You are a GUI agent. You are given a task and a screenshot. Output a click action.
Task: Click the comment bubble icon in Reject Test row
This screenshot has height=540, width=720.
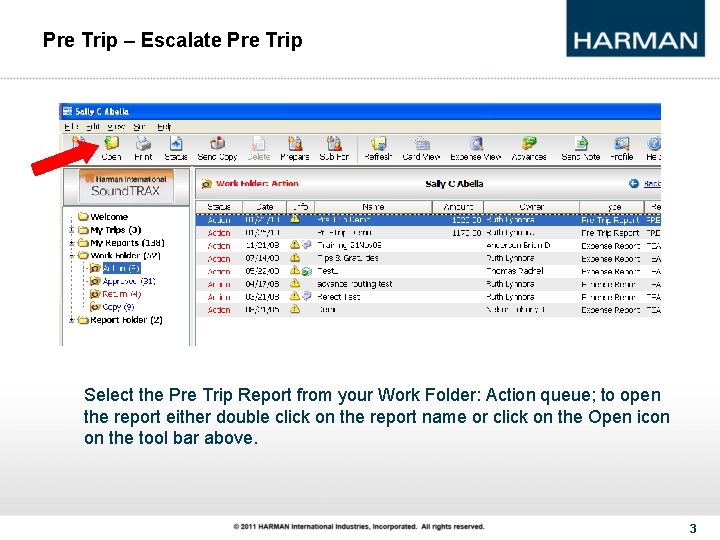[x=307, y=296]
